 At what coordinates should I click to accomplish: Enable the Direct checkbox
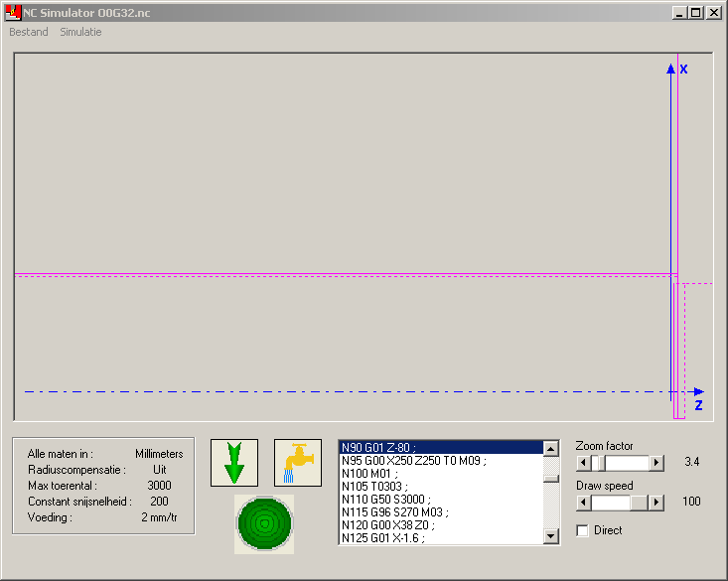(x=583, y=530)
